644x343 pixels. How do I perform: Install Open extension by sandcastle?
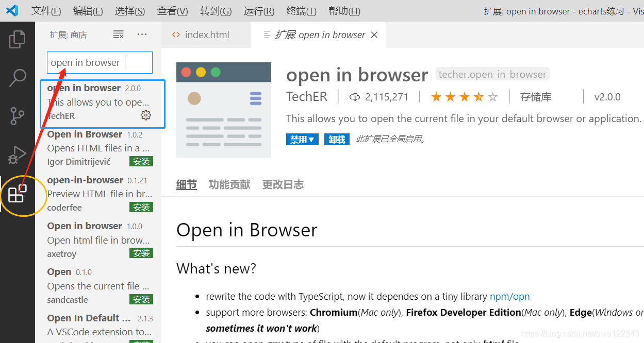tap(141, 299)
